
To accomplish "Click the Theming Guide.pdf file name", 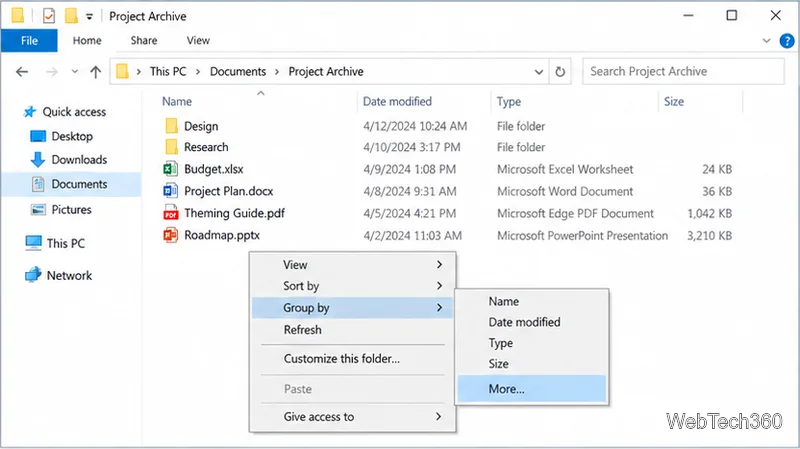I will tap(234, 213).
